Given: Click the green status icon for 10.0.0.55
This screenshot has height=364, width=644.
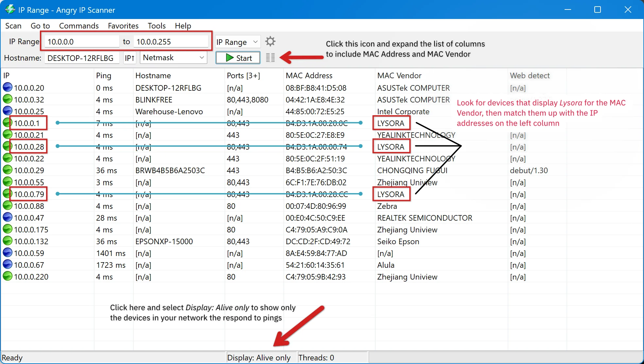Looking at the screenshot, I should click(x=8, y=182).
